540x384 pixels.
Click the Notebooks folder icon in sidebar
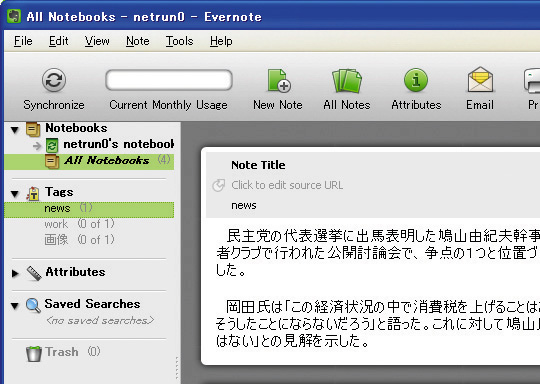(x=33, y=129)
